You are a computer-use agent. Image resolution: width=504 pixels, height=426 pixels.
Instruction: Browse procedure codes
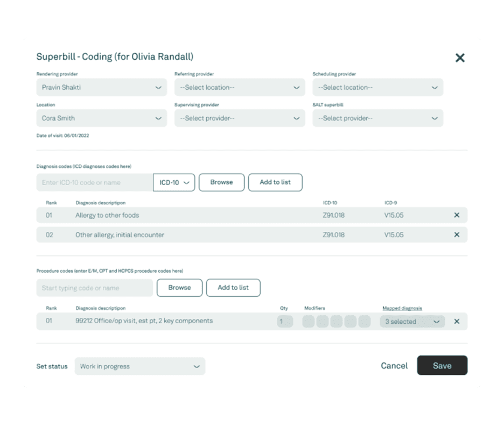(x=179, y=288)
